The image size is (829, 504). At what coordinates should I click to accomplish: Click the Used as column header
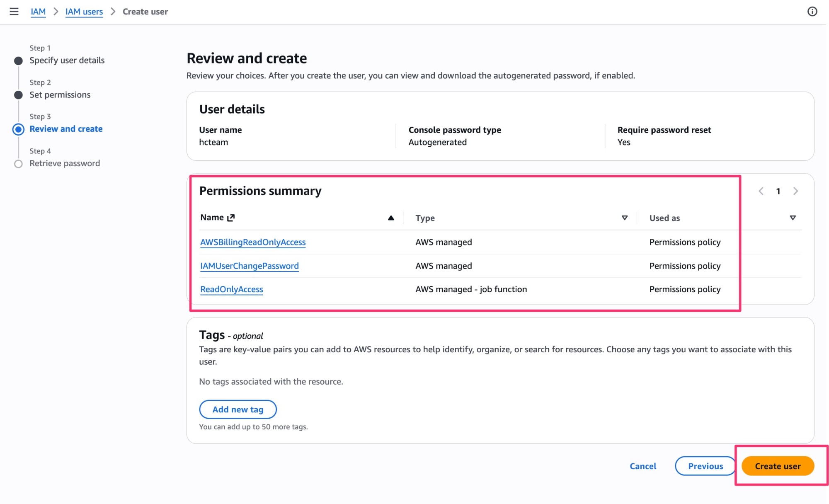(x=664, y=218)
